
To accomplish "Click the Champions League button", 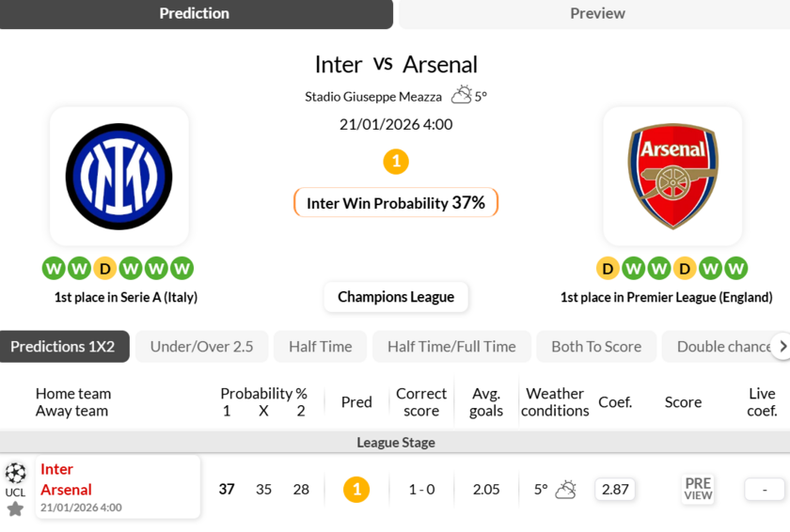I will pos(396,297).
